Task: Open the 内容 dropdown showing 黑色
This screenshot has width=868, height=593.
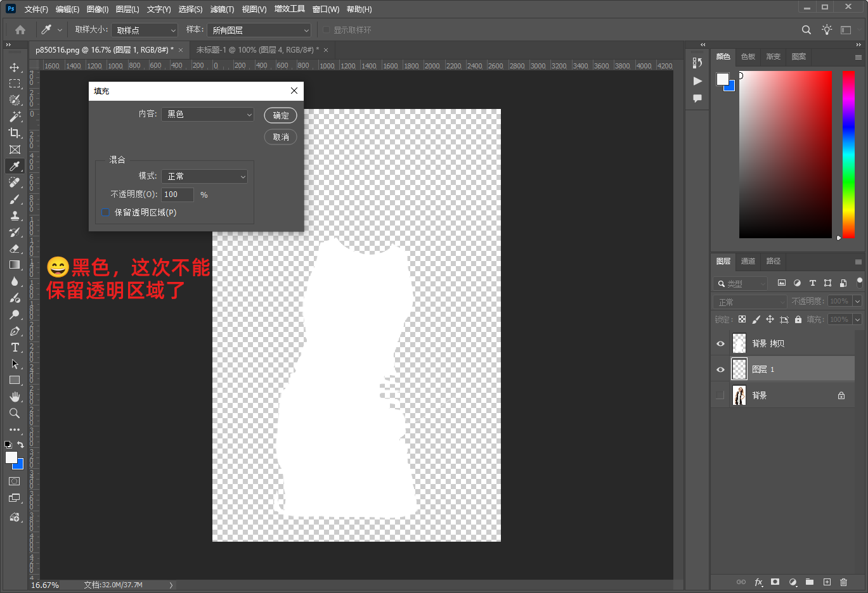Action: 207,114
